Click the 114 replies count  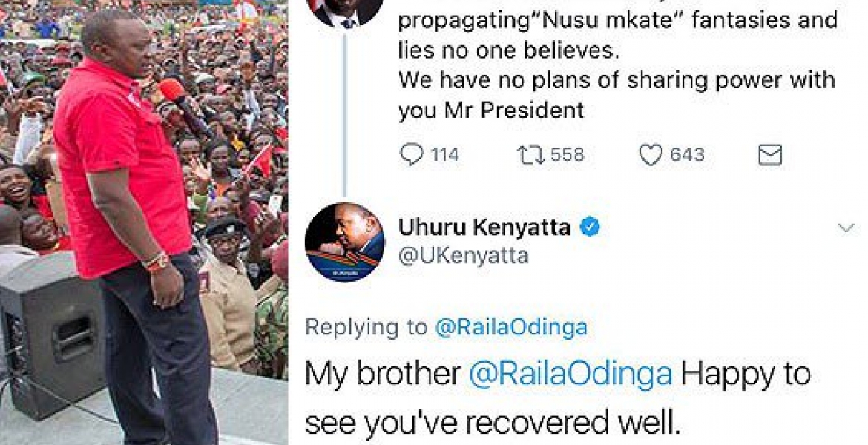[x=445, y=155]
